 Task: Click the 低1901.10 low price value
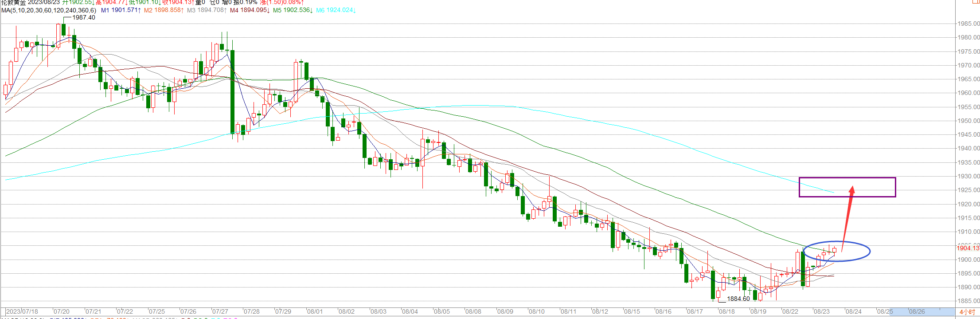tap(145, 2)
